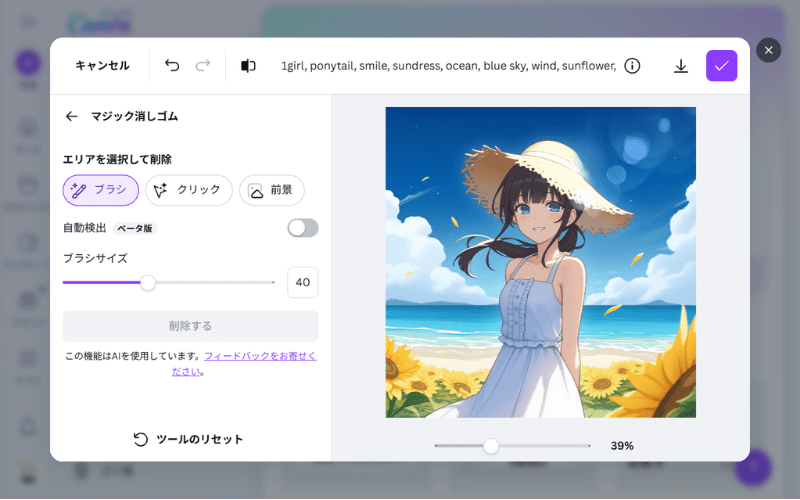Image resolution: width=800 pixels, height=500 pixels.
Task: Go back from マジック消しゴム panel
Action: (71, 116)
